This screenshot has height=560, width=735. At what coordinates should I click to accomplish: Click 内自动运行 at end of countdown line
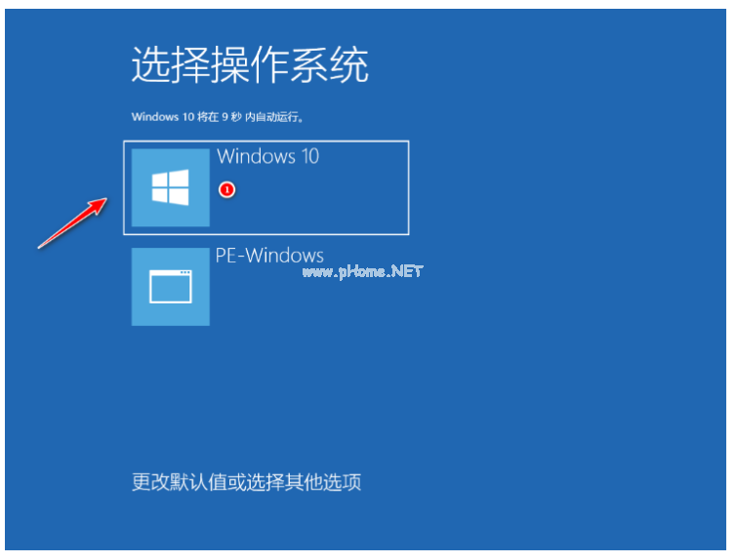pos(272,117)
